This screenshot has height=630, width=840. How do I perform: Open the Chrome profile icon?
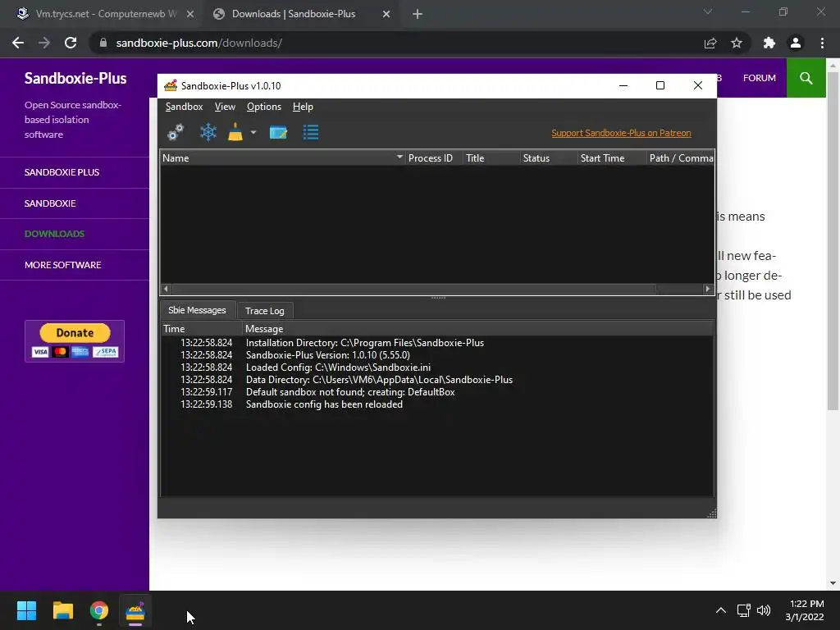(796, 43)
